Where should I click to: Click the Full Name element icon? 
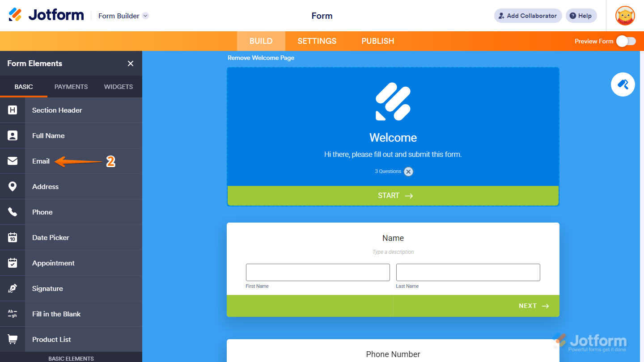(13, 135)
